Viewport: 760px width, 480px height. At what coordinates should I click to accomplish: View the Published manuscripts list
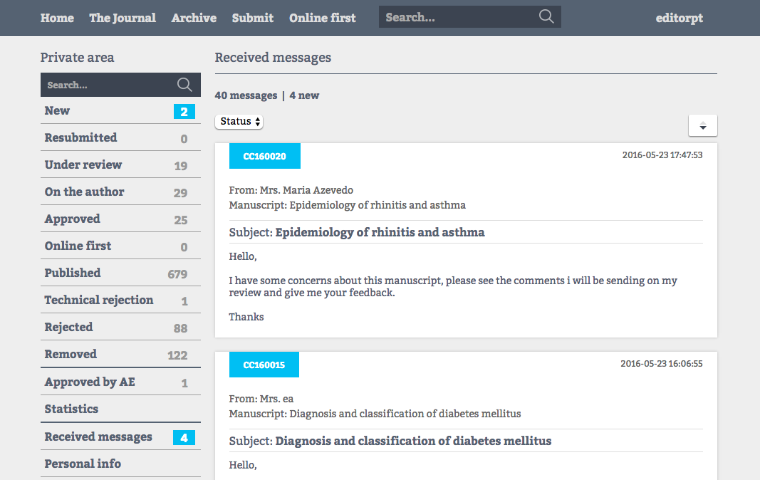(x=72, y=273)
